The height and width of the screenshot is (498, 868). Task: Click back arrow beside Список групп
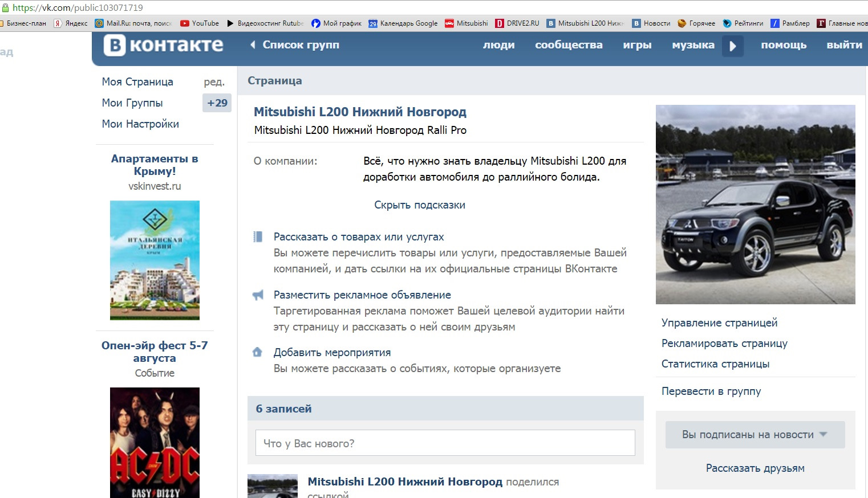click(253, 44)
